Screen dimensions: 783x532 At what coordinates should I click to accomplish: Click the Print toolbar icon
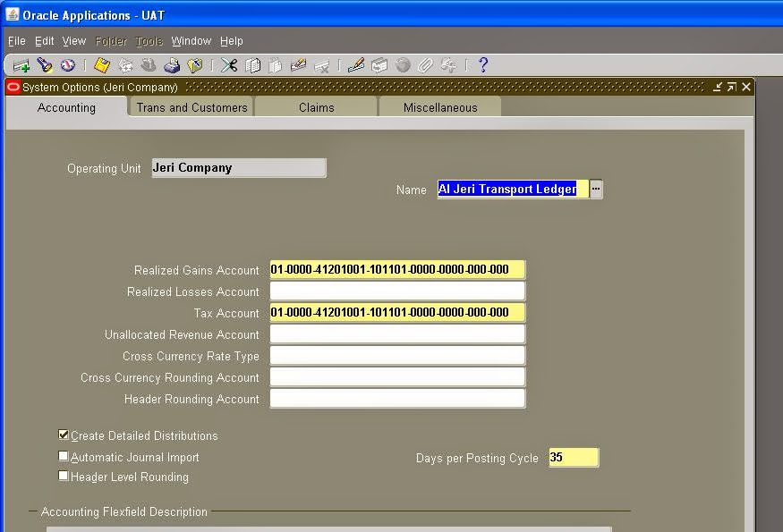(x=170, y=64)
